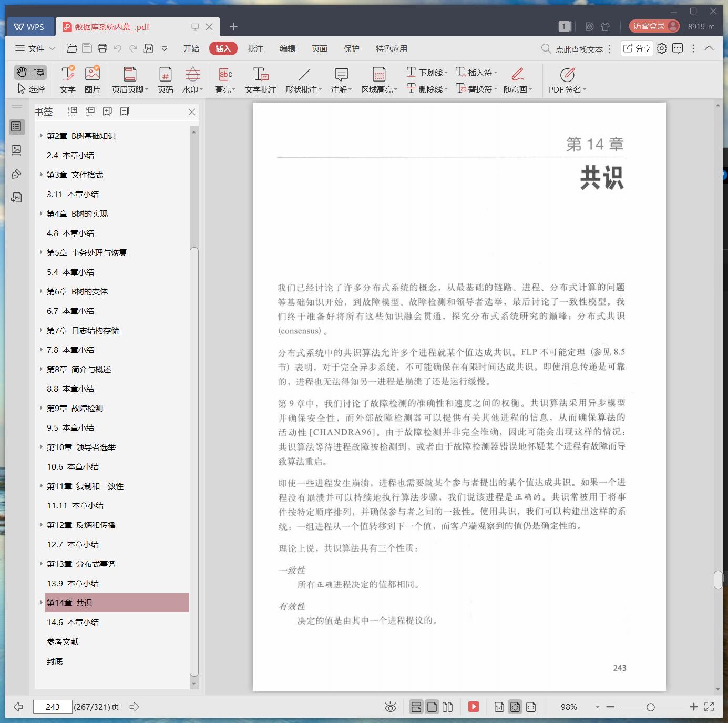Image resolution: width=728 pixels, height=723 pixels.
Task: Collapse all bookmarks in the 书签 panel
Action: pos(90,111)
